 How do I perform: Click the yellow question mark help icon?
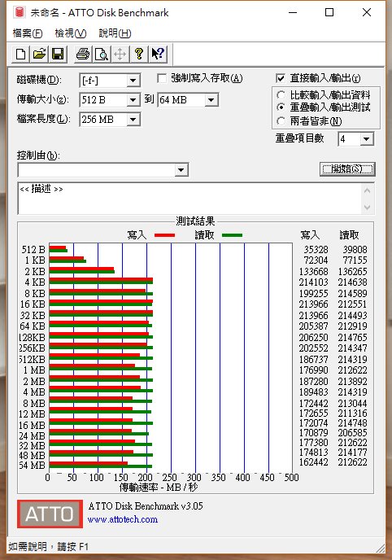[139, 55]
